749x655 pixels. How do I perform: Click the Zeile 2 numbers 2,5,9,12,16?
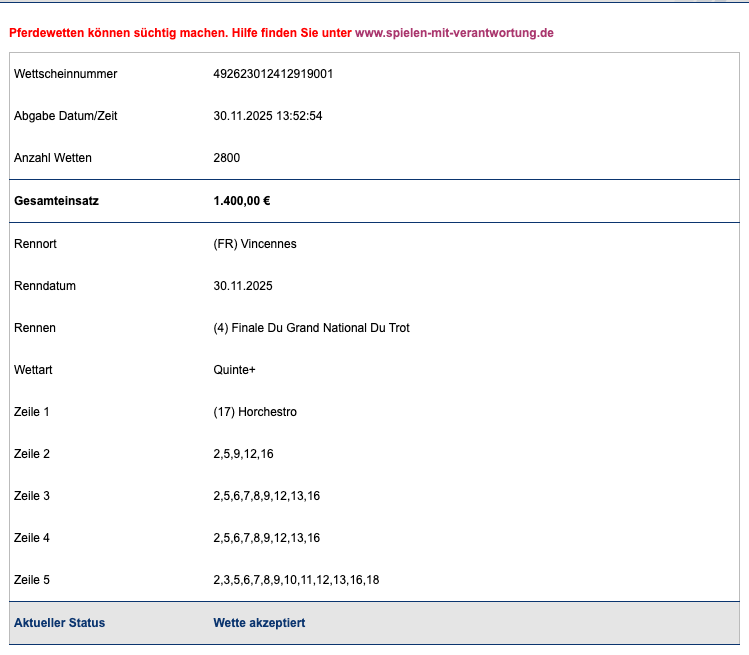click(243, 454)
